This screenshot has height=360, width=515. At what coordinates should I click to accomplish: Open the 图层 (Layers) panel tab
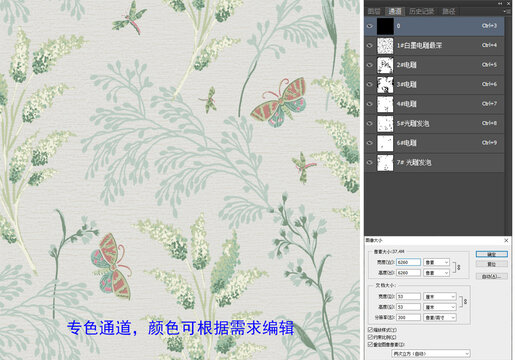point(374,12)
